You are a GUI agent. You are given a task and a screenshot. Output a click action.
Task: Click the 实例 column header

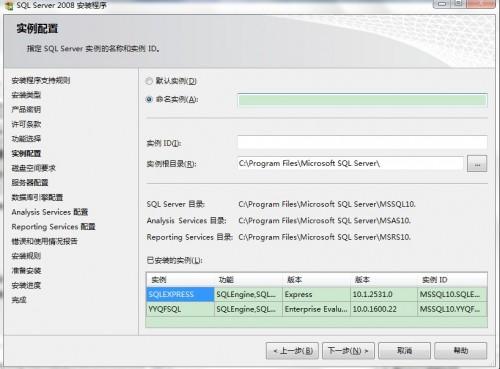point(180,280)
